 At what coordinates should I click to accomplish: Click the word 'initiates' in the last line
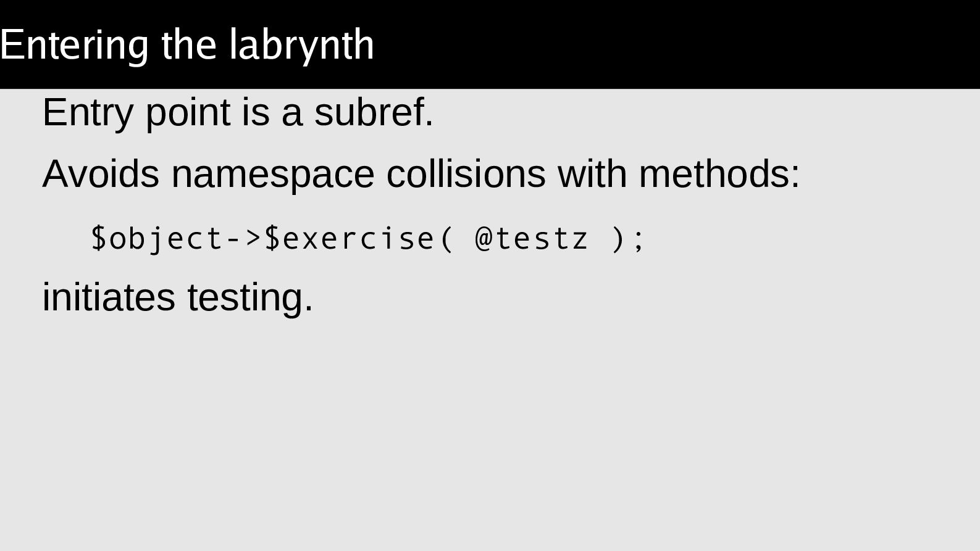109,297
